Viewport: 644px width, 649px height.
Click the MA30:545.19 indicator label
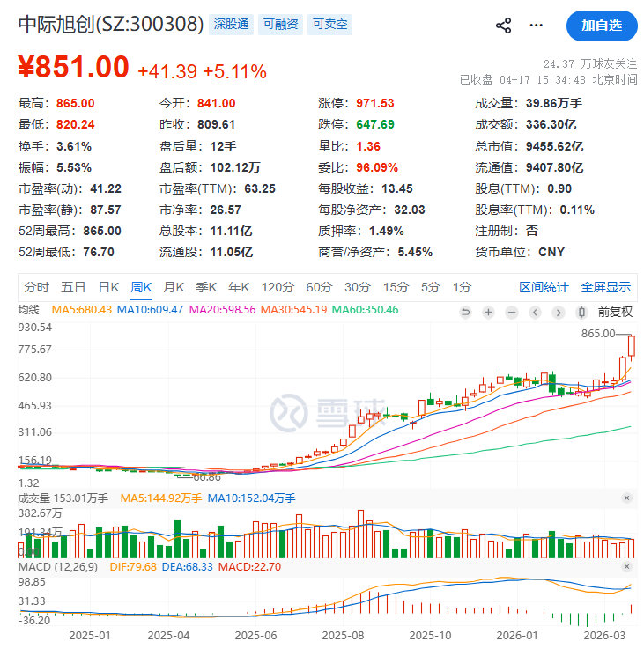pyautogui.click(x=293, y=310)
